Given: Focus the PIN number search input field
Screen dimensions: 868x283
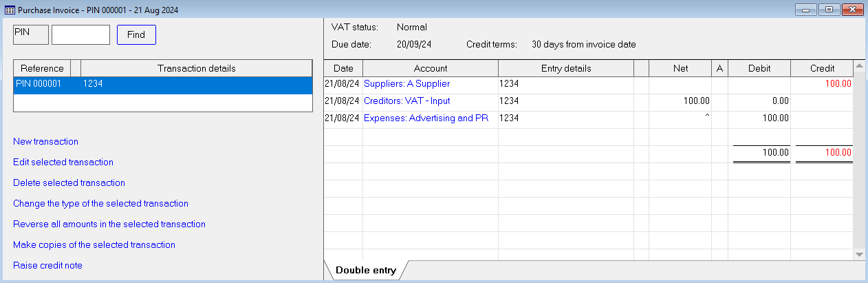Looking at the screenshot, I should (x=80, y=34).
